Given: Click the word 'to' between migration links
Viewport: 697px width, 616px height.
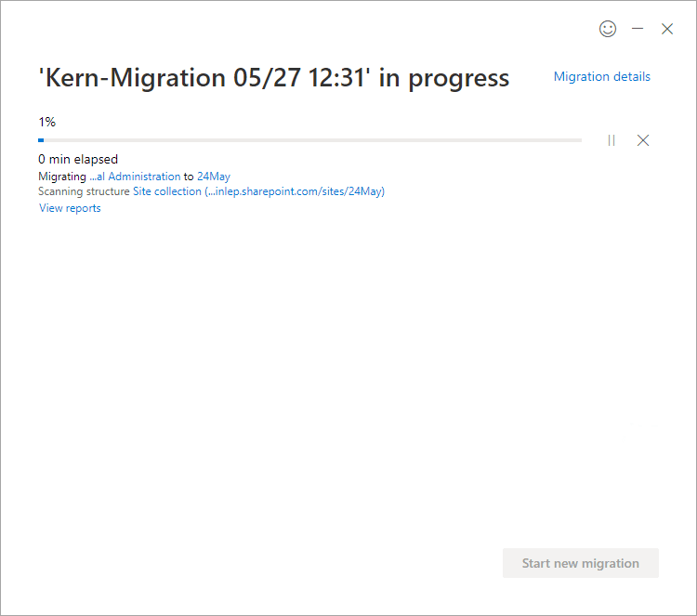Looking at the screenshot, I should [189, 176].
